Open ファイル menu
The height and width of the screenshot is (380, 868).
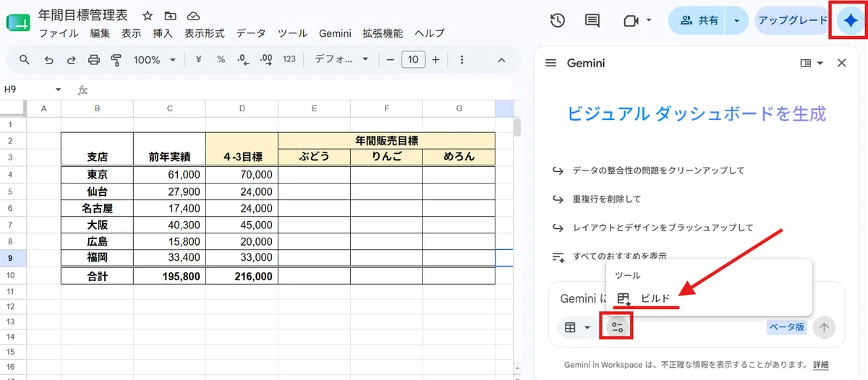tap(59, 33)
